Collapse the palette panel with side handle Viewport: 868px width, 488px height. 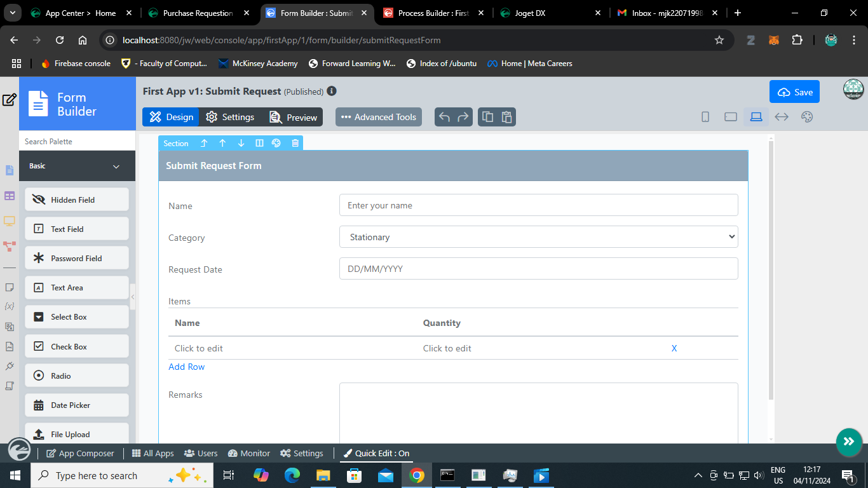coord(133,297)
